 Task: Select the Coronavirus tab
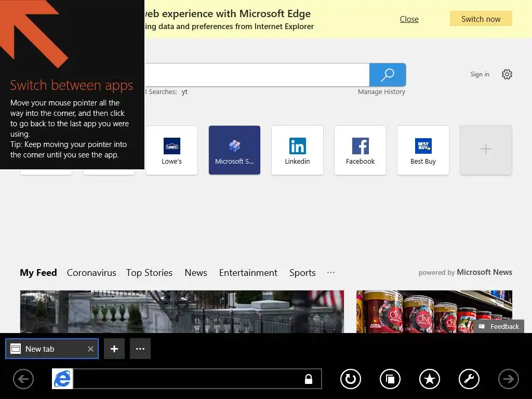(91, 273)
